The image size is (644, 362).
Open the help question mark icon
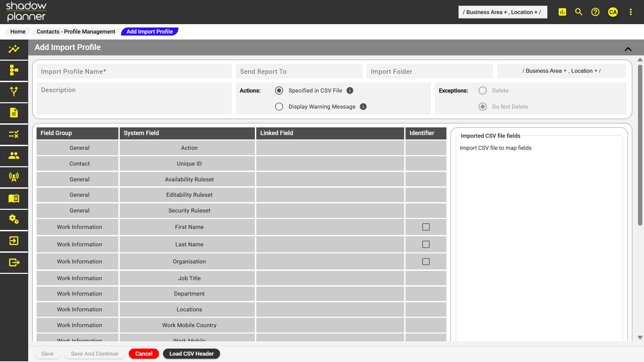click(595, 12)
